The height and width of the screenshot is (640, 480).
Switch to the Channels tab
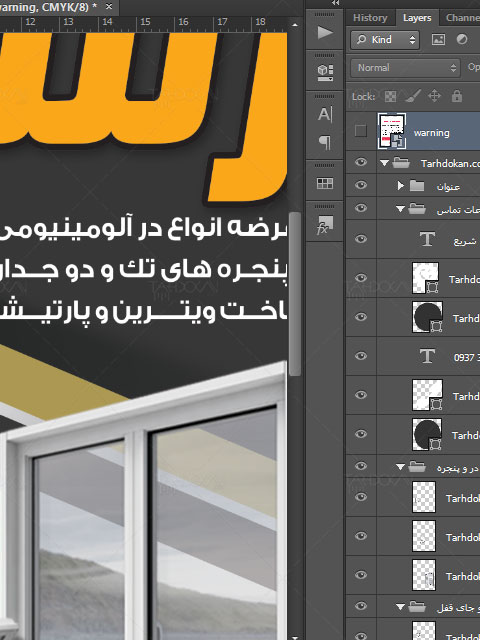tap(462, 18)
